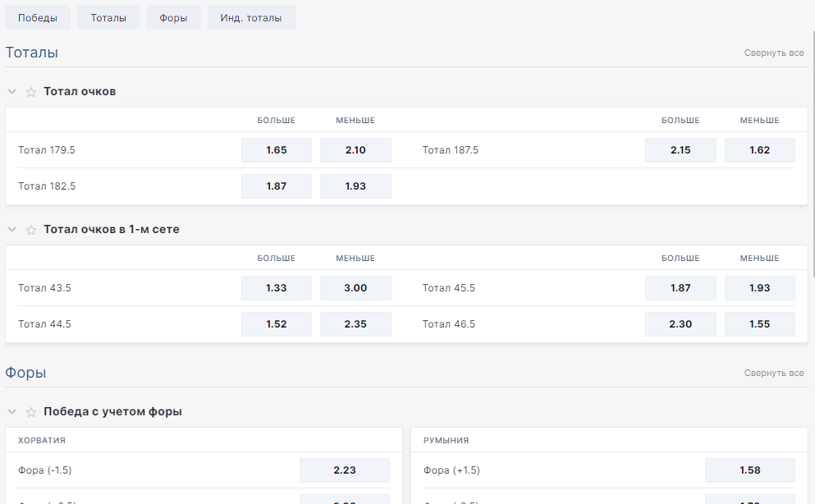Image resolution: width=815 pixels, height=504 pixels.
Task: Switch to the Тоталы tab
Action: point(108,18)
